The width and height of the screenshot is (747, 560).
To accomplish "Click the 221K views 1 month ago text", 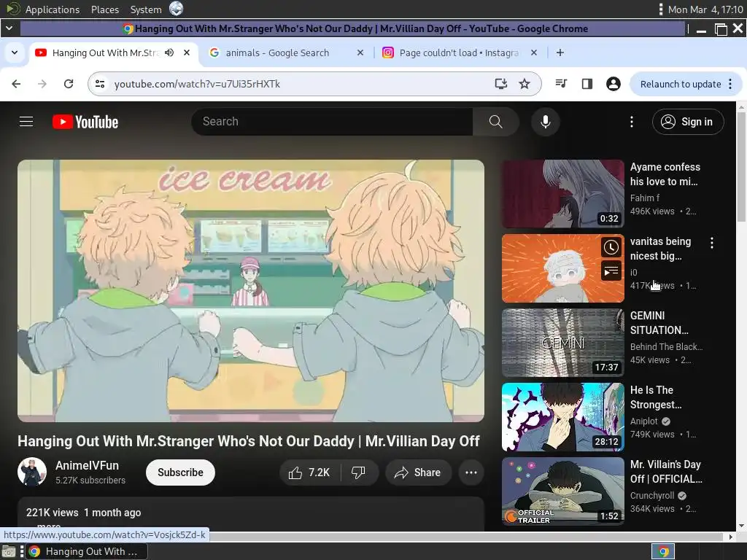I will (83, 513).
